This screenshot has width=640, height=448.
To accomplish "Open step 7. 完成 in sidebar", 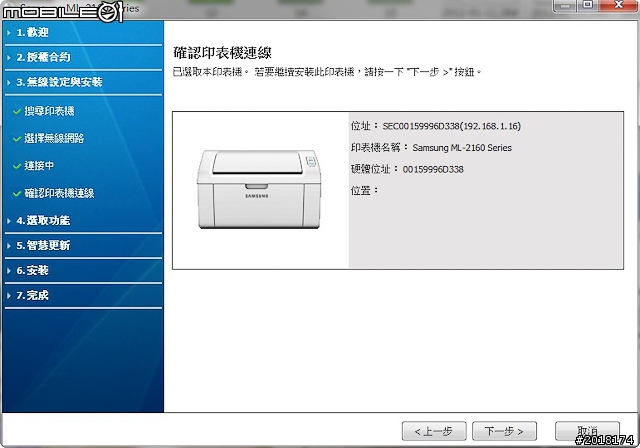I will [x=83, y=295].
